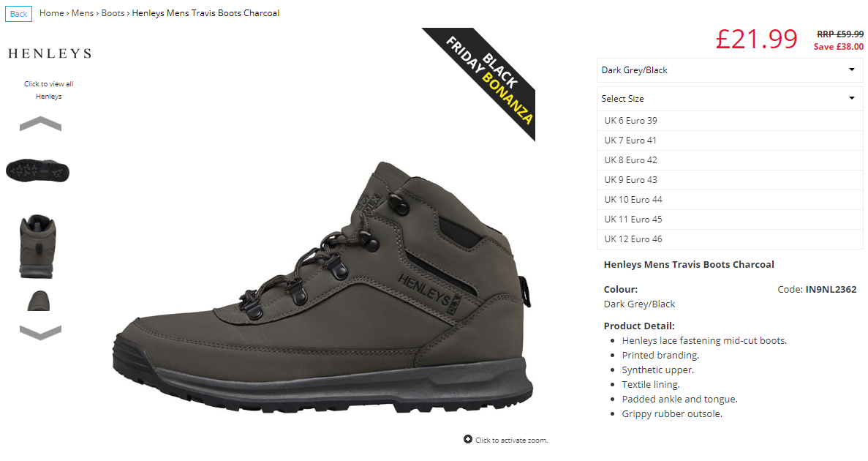Screen dimensions: 868x461
Task: Open the Henleys brand logo
Action: [50, 53]
